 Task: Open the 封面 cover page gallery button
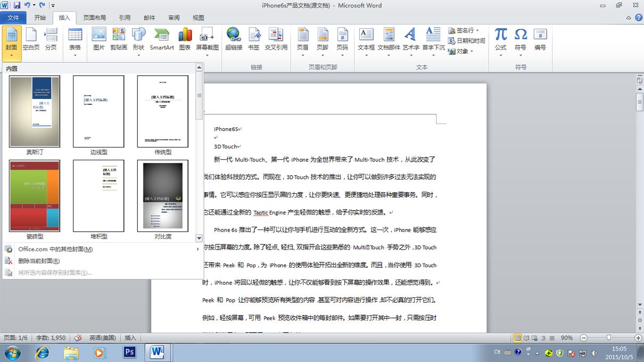[12, 43]
